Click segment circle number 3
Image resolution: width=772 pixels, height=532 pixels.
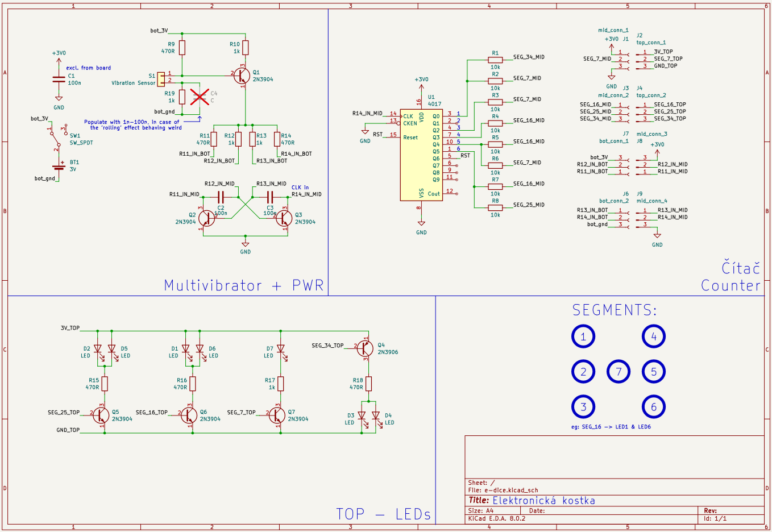[x=583, y=407]
